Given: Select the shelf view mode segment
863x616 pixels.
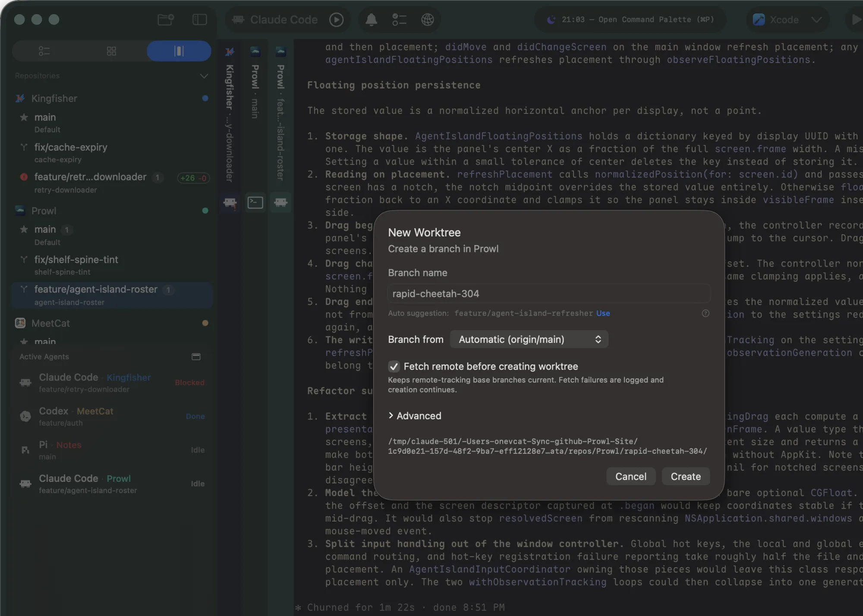Looking at the screenshot, I should click(x=179, y=51).
